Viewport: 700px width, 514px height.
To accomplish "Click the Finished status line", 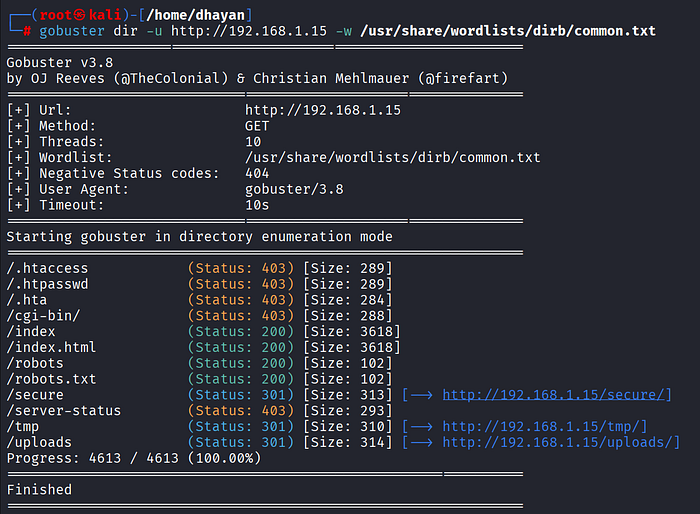I will tap(39, 489).
